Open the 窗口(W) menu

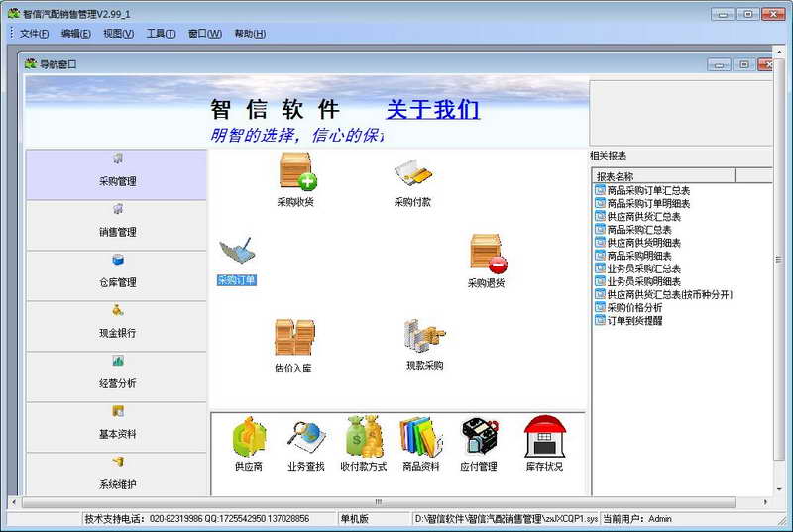pyautogui.click(x=205, y=34)
